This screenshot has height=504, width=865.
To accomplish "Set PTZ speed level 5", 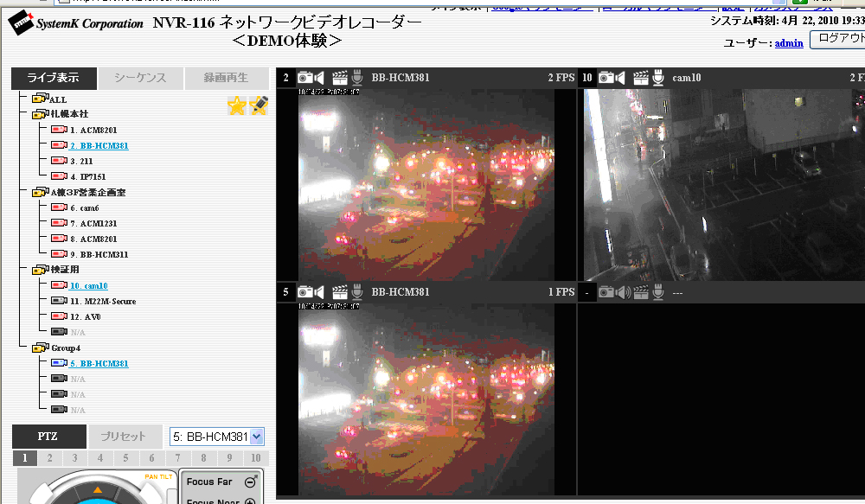I will tap(125, 457).
